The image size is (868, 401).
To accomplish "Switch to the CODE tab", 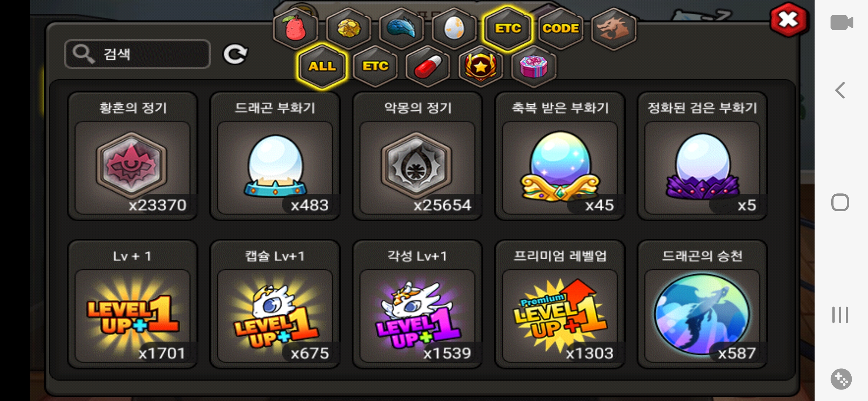I will [x=560, y=29].
